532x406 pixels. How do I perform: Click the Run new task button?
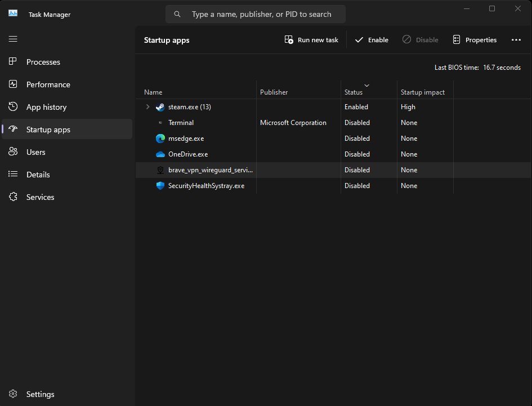(311, 40)
